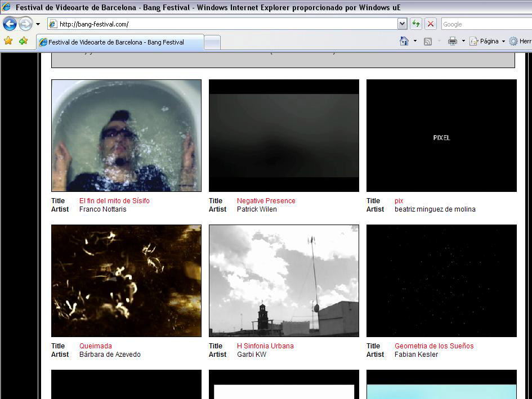Click artist name 'Bárbara de Azevedo'
Viewport: 532px width, 399px height.
[110, 355]
